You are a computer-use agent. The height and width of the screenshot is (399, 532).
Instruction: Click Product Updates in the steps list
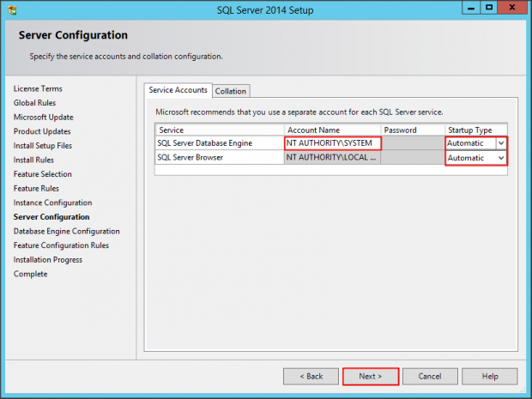[42, 131]
